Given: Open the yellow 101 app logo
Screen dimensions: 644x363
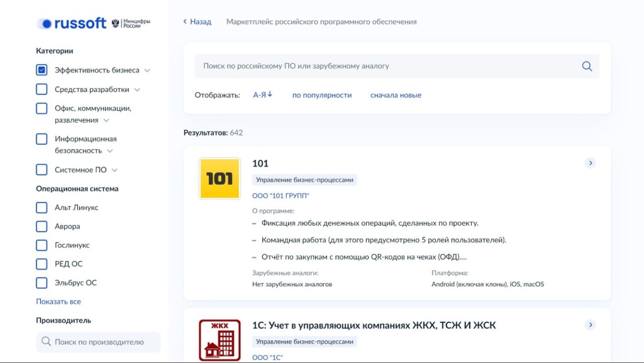Looking at the screenshot, I should point(219,178).
